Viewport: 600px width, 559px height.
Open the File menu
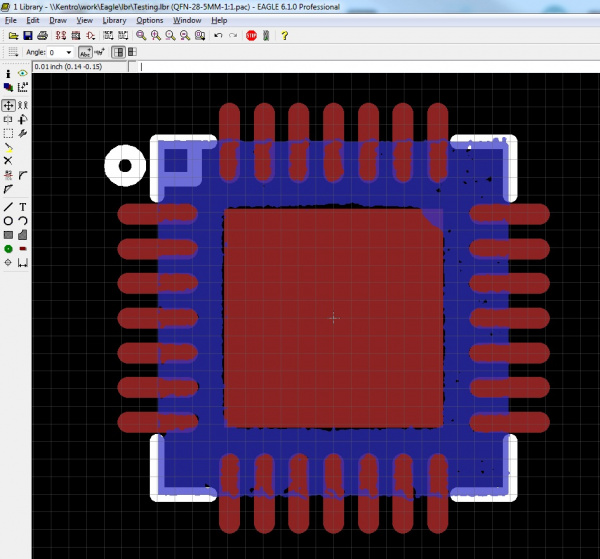[10, 20]
